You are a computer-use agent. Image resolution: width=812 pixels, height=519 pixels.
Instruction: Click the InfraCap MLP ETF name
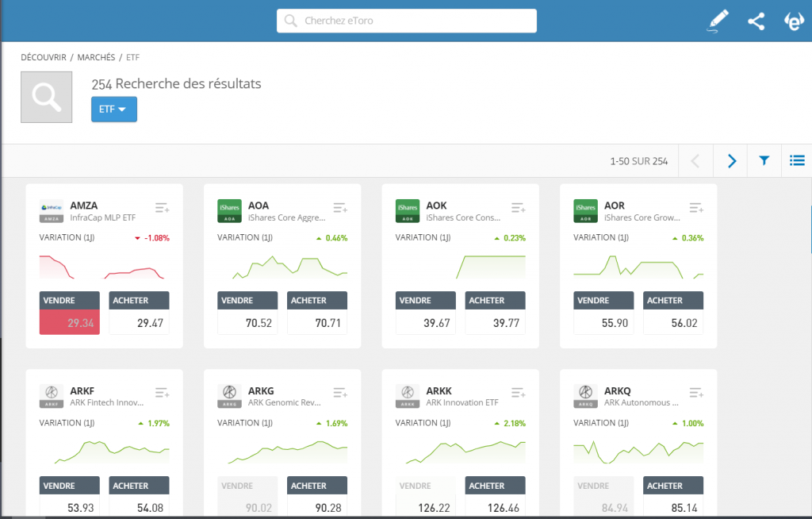pos(103,217)
